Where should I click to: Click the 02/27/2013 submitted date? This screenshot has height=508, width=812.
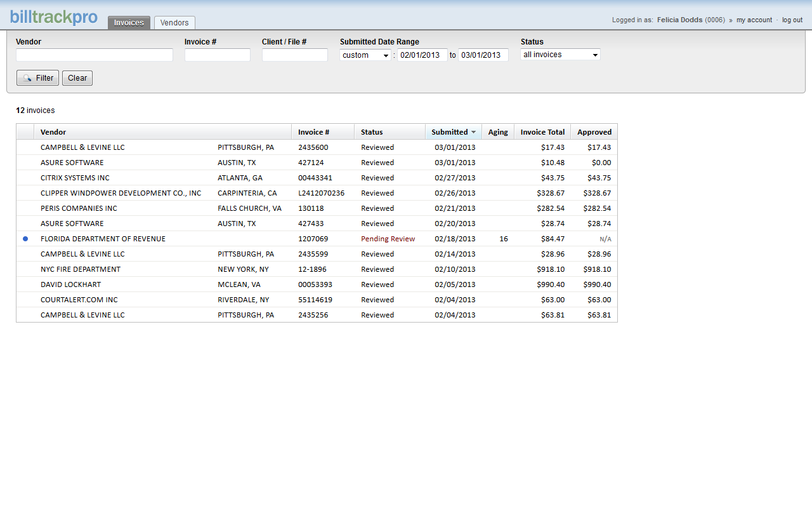coord(455,178)
